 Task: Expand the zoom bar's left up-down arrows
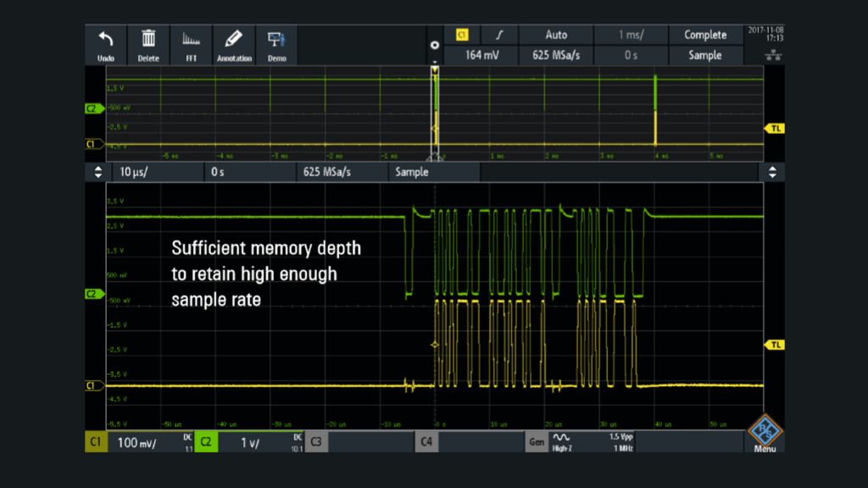pos(97,172)
